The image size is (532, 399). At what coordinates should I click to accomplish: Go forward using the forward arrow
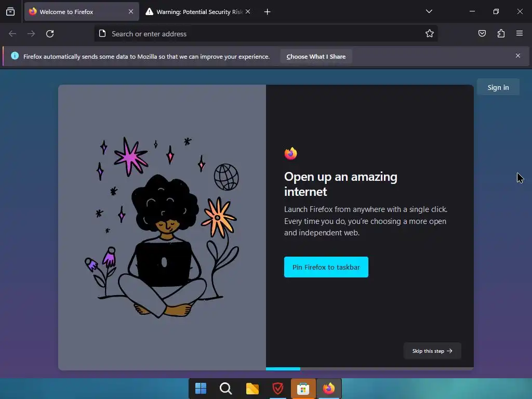coord(31,34)
